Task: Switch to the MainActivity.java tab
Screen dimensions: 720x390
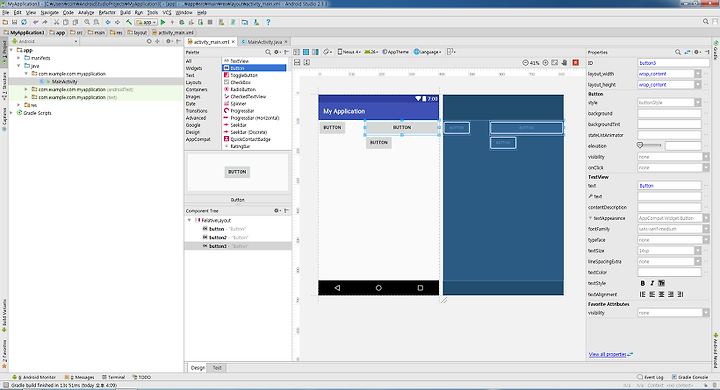Action: [x=264, y=42]
